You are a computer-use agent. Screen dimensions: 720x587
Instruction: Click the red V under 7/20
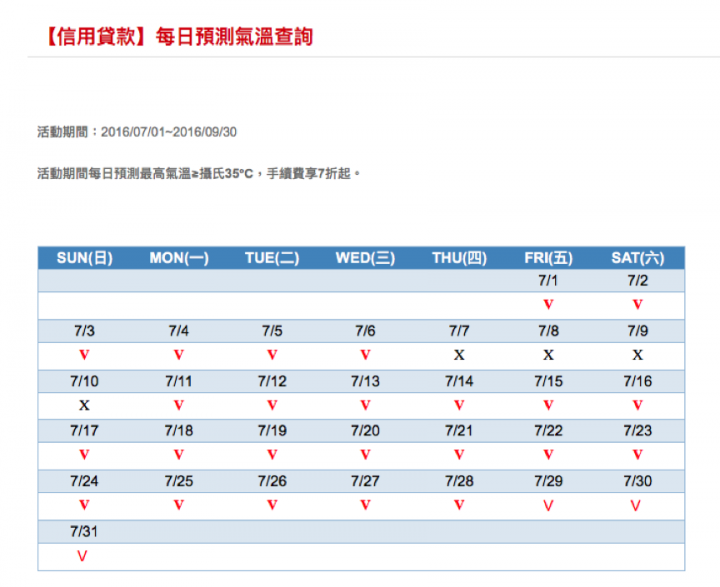[x=366, y=455]
